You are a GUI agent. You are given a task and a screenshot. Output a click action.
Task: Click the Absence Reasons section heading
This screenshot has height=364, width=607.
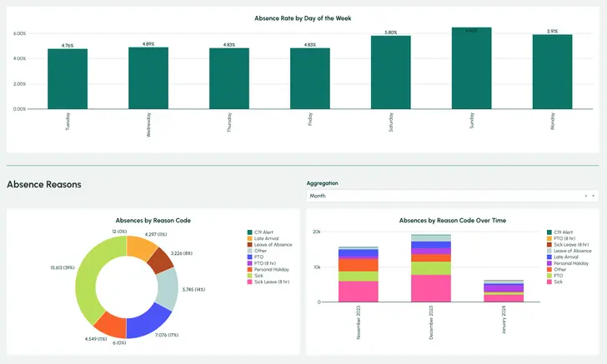[44, 185]
